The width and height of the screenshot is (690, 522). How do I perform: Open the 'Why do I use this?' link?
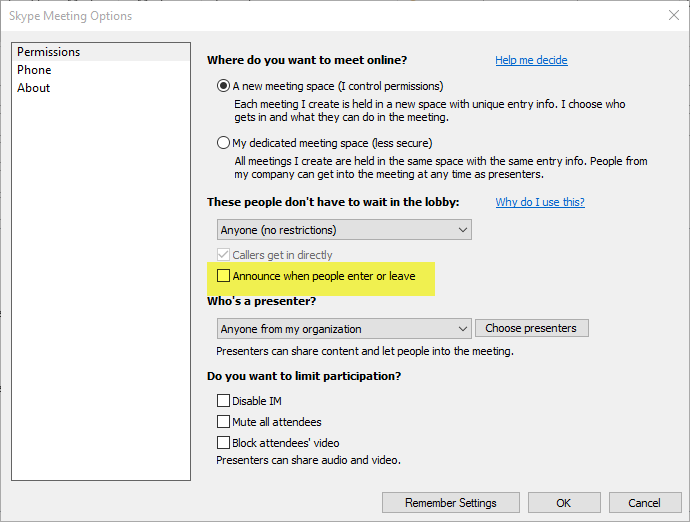(x=540, y=202)
